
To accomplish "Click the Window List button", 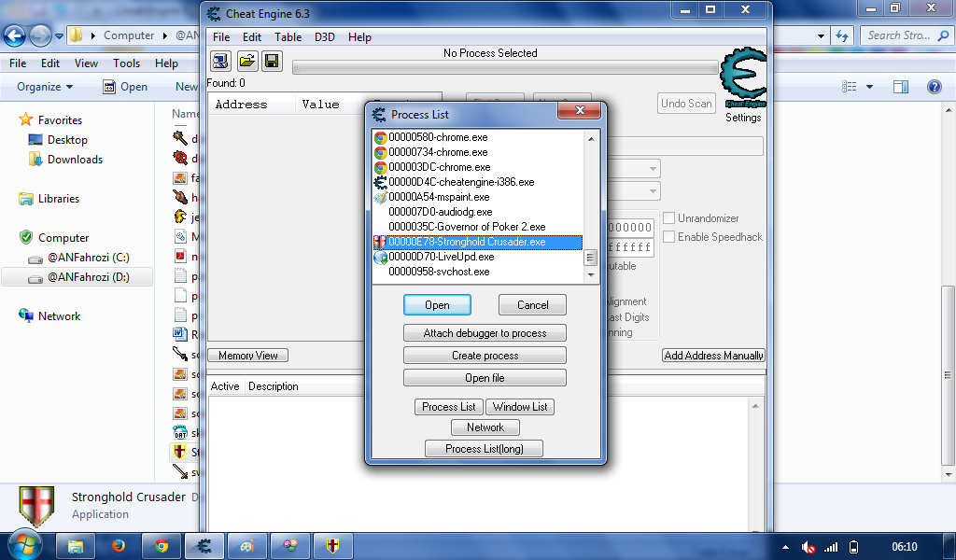I will pos(520,406).
